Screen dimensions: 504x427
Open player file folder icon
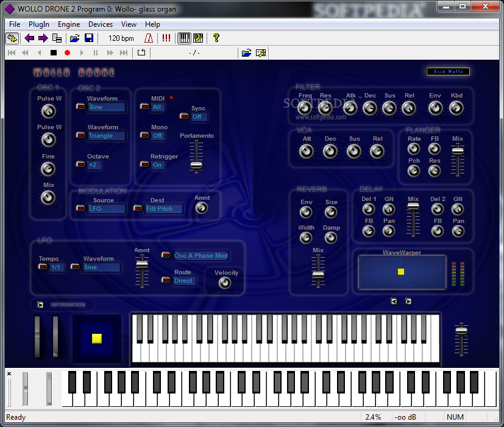click(247, 53)
